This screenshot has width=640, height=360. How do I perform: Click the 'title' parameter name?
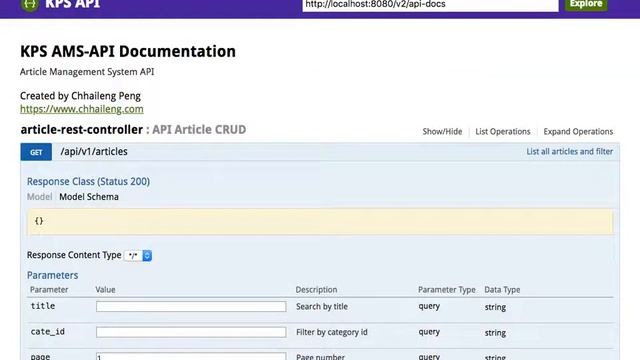43,306
